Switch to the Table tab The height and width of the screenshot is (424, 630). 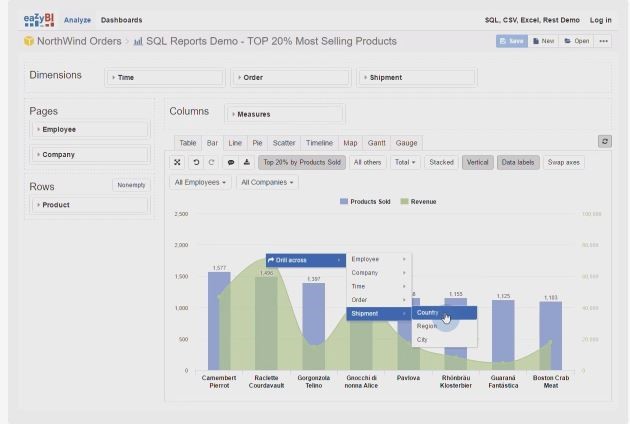(188, 143)
